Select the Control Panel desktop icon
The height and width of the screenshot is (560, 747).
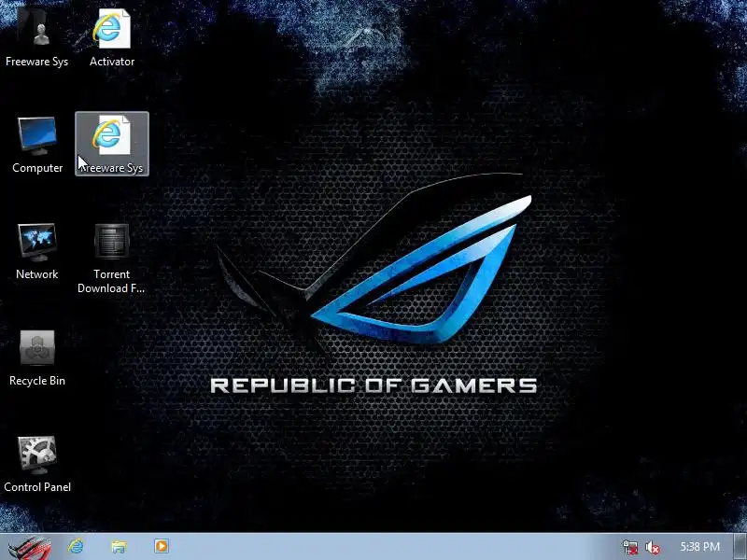coord(37,464)
